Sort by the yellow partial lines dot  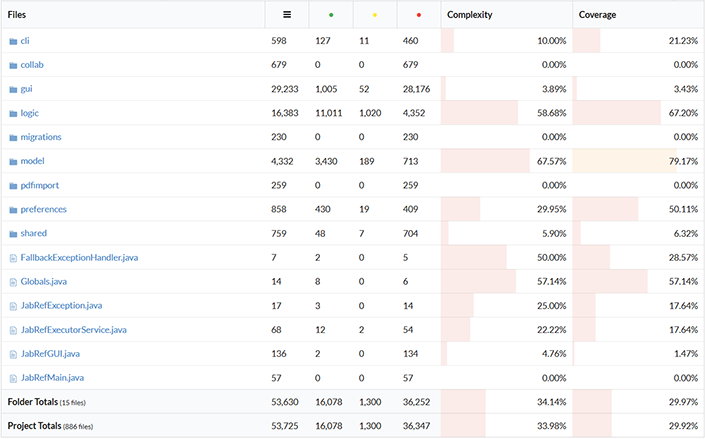(x=374, y=15)
